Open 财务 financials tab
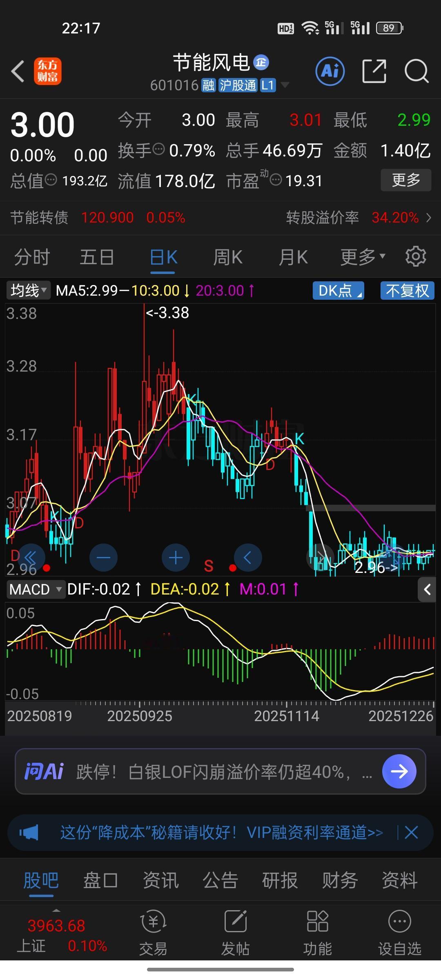Screen dimensions: 441x980 [x=340, y=880]
